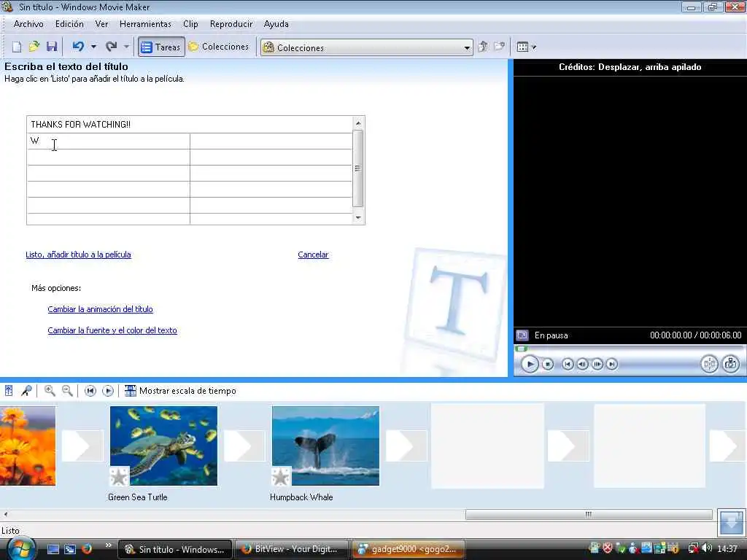
Task: Click Mostrar escala de tiempo
Action: 180,391
